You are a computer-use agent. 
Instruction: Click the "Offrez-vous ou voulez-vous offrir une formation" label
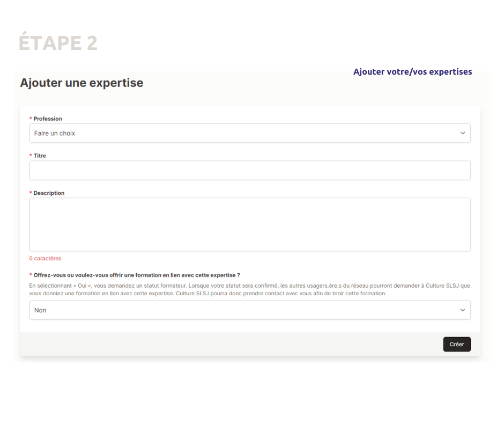coord(137,275)
